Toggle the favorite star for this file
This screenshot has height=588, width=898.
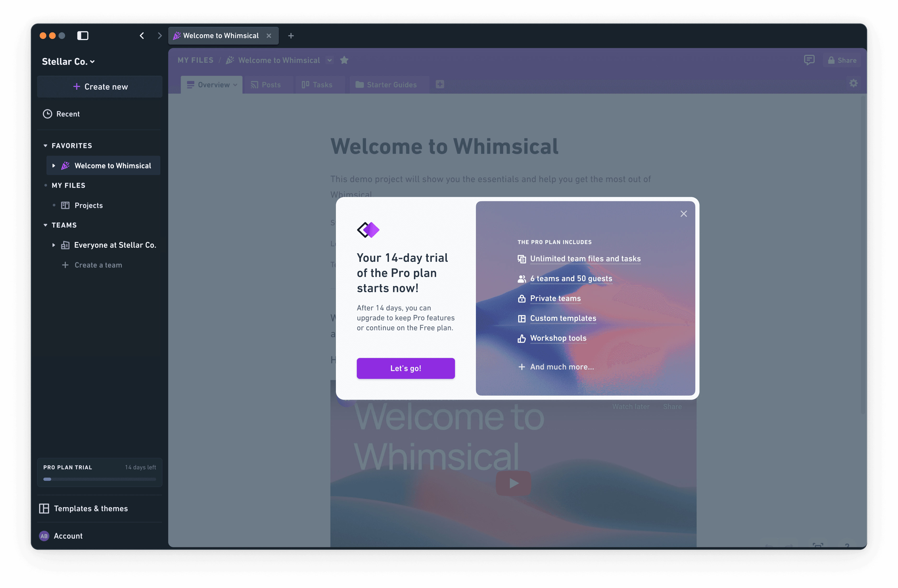(x=344, y=60)
